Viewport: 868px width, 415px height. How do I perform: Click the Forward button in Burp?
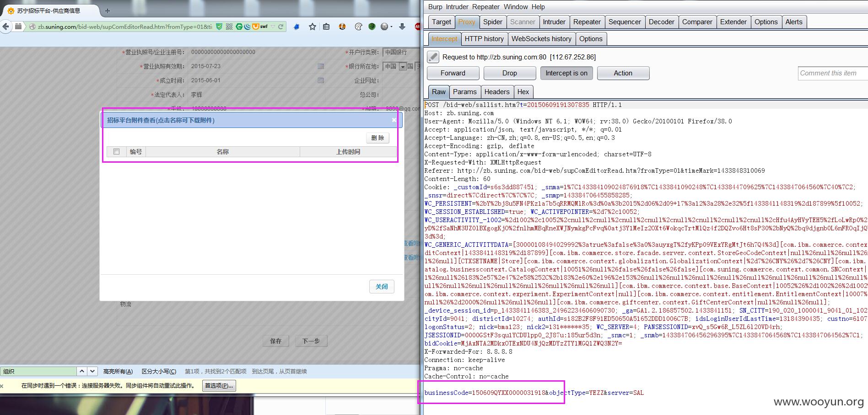click(453, 73)
